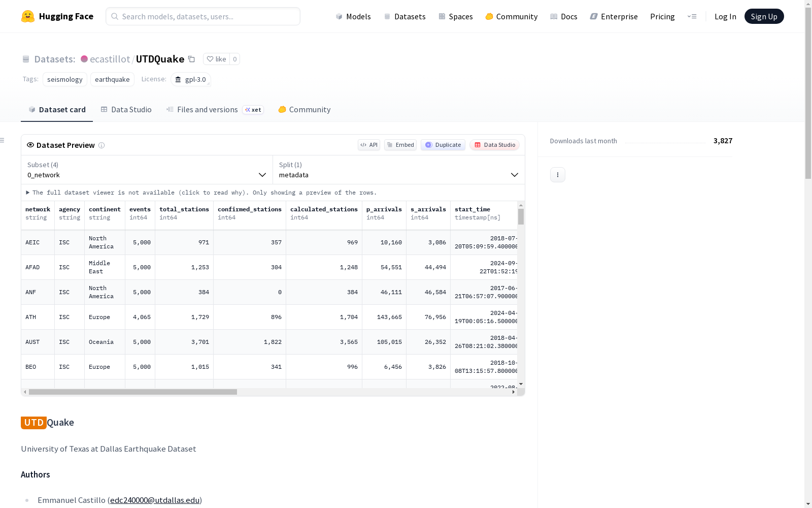Select the BEO network cell

click(38, 367)
